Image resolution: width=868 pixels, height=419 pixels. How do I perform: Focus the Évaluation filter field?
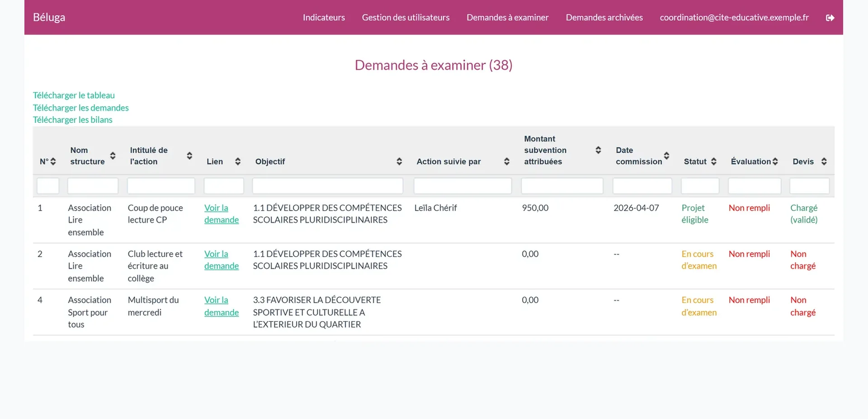[x=755, y=186]
